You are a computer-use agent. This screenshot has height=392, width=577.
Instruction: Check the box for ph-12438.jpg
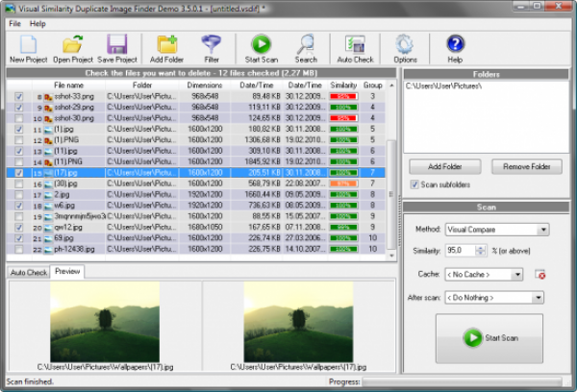[20, 249]
